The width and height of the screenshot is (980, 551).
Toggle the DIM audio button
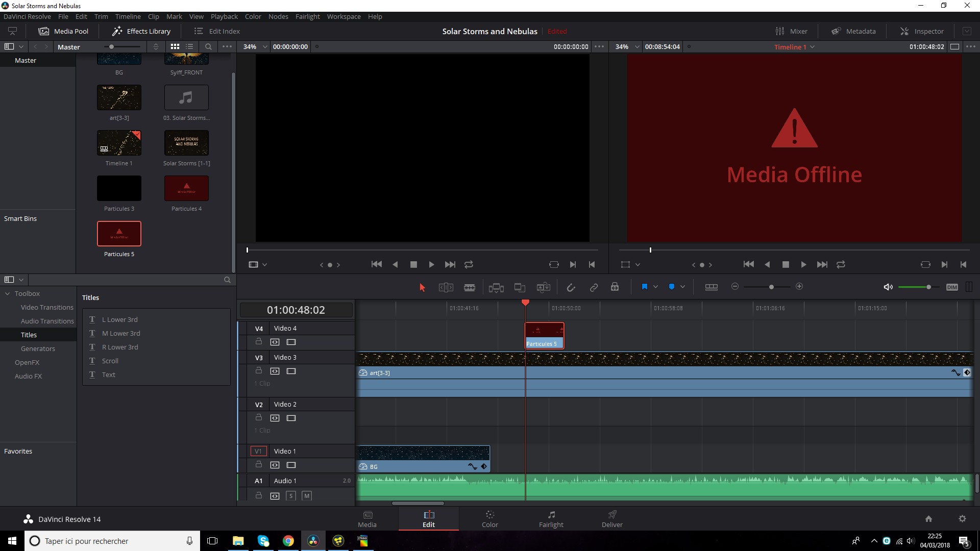(x=952, y=287)
